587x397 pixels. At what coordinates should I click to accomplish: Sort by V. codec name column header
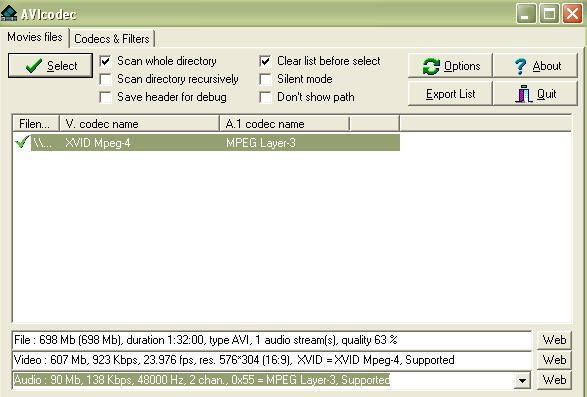(x=139, y=124)
